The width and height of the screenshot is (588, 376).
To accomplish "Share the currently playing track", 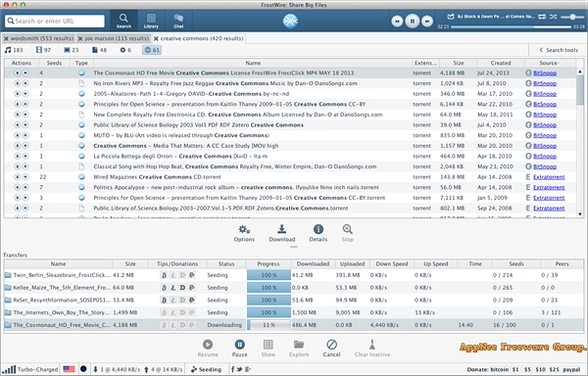I will (x=451, y=17).
